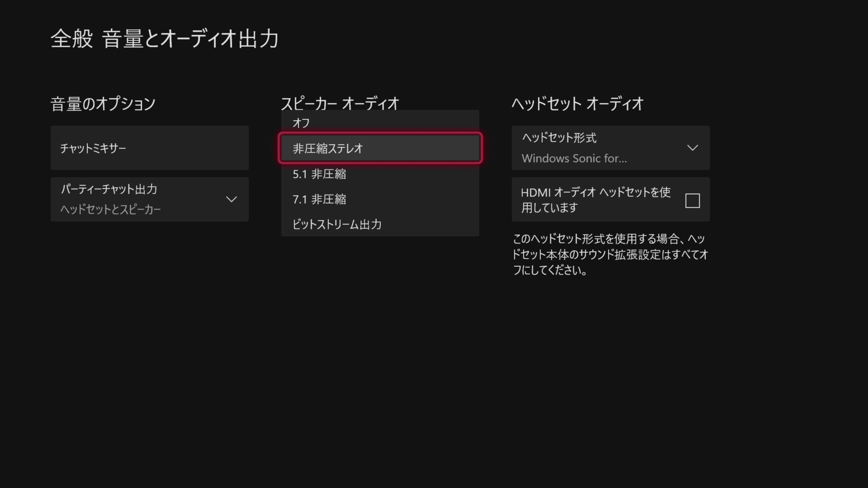The height and width of the screenshot is (488, 868).
Task: Expand パーティーチャット出力 dropdown
Action: click(x=149, y=199)
